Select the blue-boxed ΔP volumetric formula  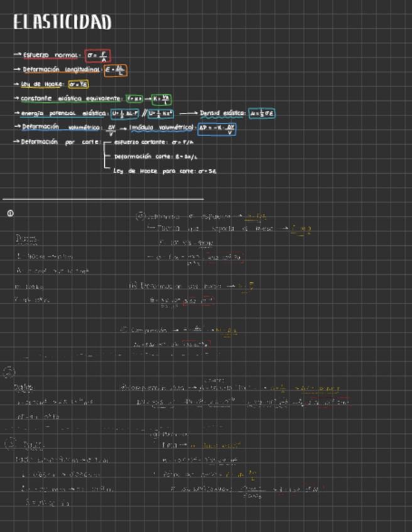pyautogui.click(x=217, y=129)
